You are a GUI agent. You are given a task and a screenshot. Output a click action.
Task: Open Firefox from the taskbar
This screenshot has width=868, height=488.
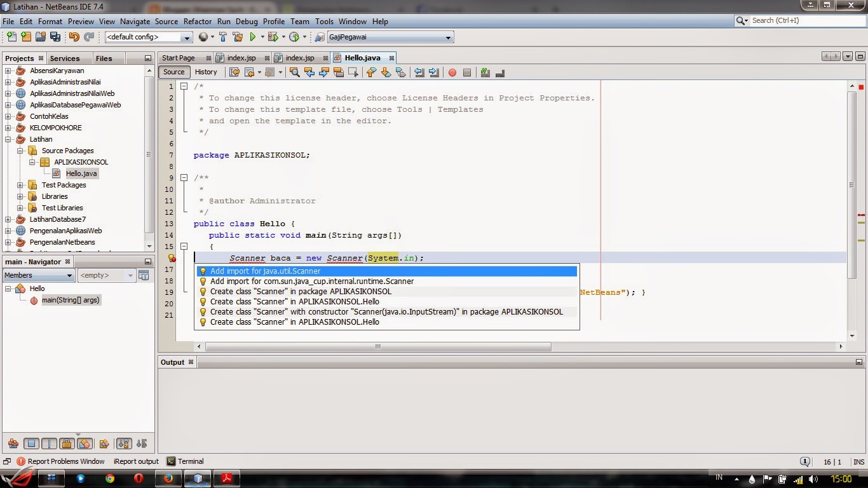(x=168, y=478)
